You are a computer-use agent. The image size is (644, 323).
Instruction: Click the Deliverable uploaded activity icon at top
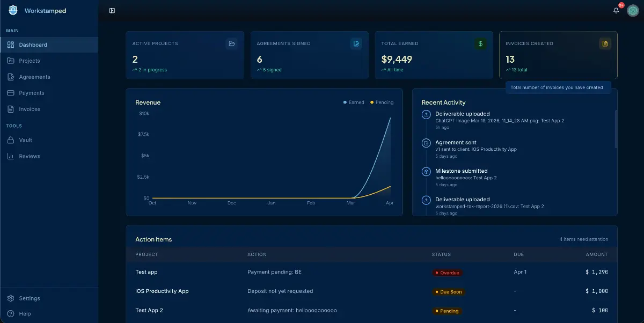[x=426, y=114]
